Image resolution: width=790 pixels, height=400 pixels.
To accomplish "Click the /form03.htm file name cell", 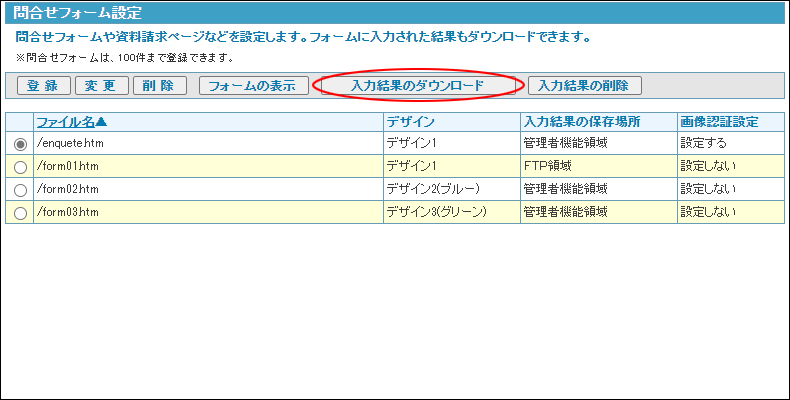I will click(68, 212).
